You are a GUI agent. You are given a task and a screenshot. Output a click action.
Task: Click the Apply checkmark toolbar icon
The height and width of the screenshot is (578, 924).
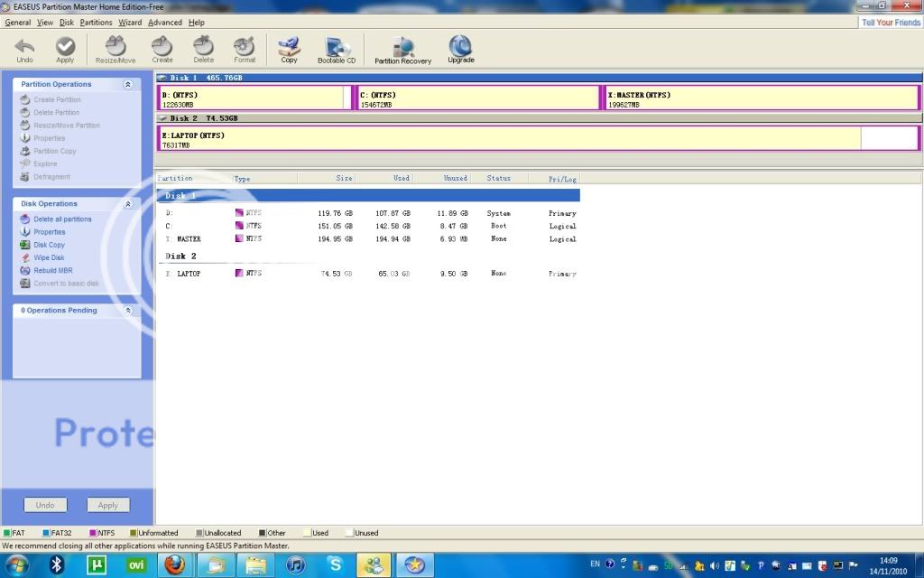coord(65,48)
